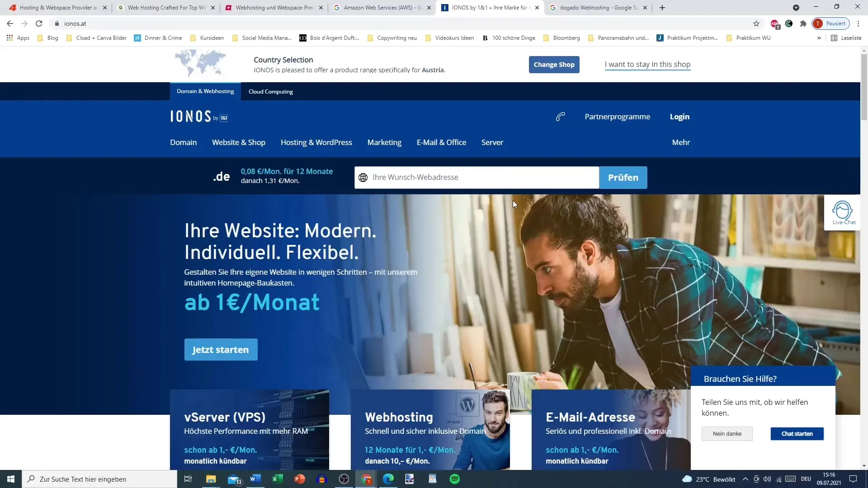Viewport: 868px width, 488px height.
Task: Reload the page with the refresh icon
Action: pos(39,23)
